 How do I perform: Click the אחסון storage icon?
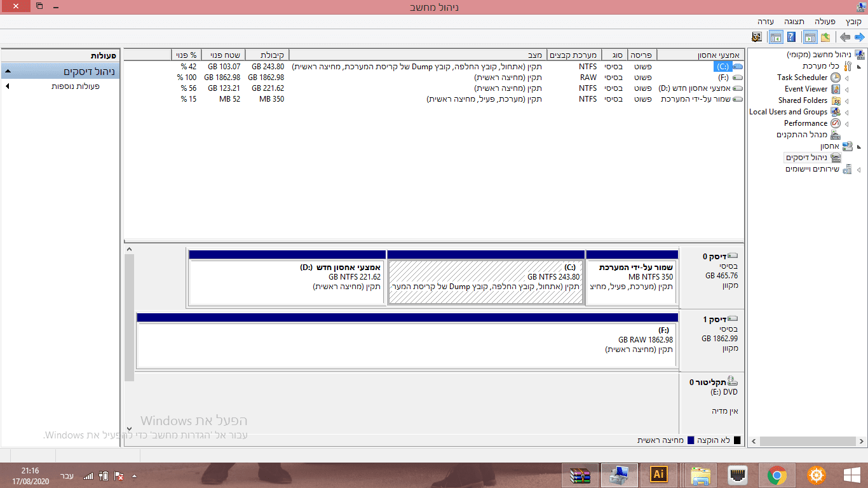tap(848, 146)
